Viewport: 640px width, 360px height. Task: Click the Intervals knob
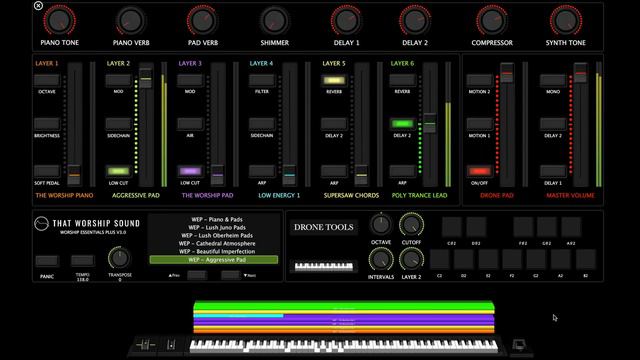pos(381,260)
